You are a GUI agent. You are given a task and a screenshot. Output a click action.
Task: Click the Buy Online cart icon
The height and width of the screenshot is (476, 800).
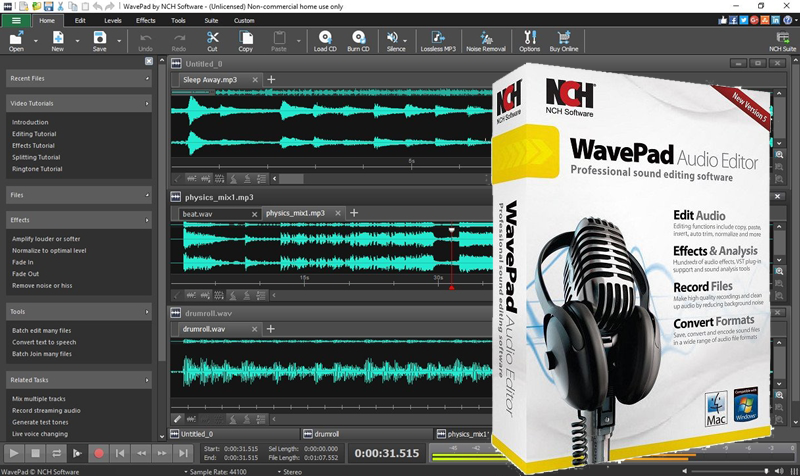click(x=564, y=41)
